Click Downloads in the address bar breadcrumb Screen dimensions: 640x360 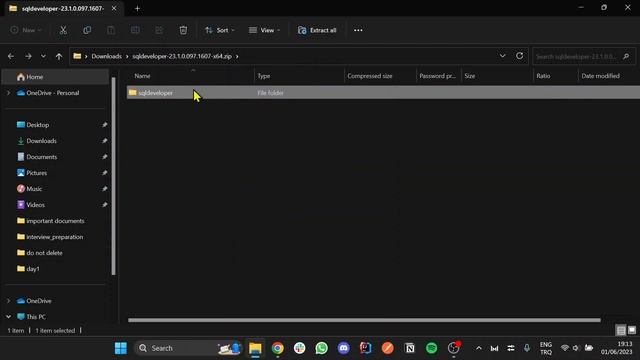[x=107, y=56]
